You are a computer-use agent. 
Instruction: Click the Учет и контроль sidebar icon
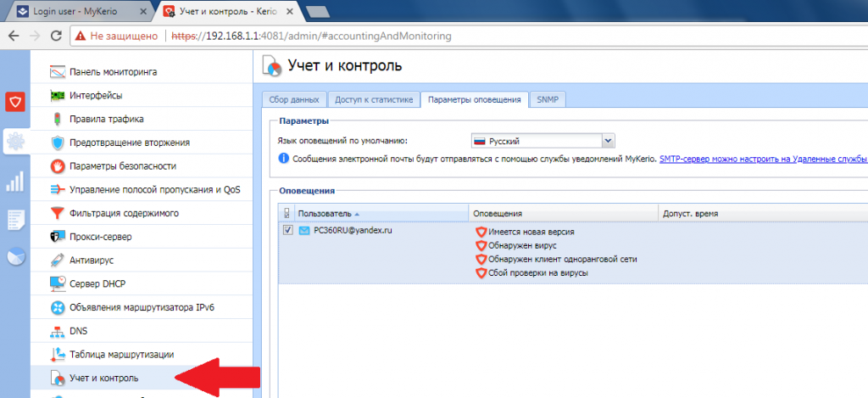coord(58,378)
